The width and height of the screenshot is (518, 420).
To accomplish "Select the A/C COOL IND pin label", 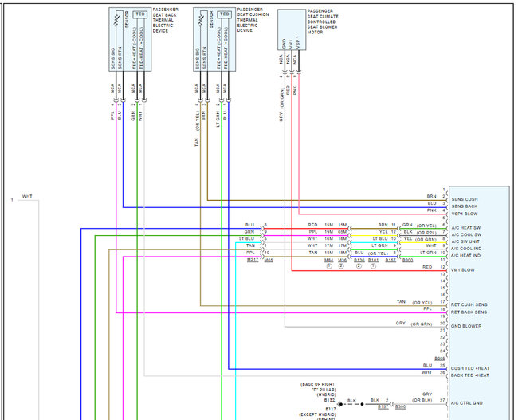I will 466,249.
